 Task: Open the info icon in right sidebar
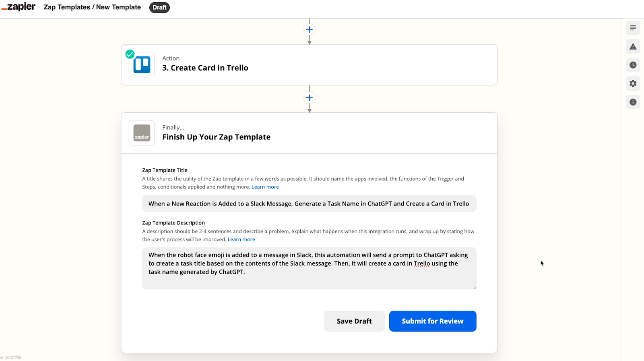click(x=633, y=102)
